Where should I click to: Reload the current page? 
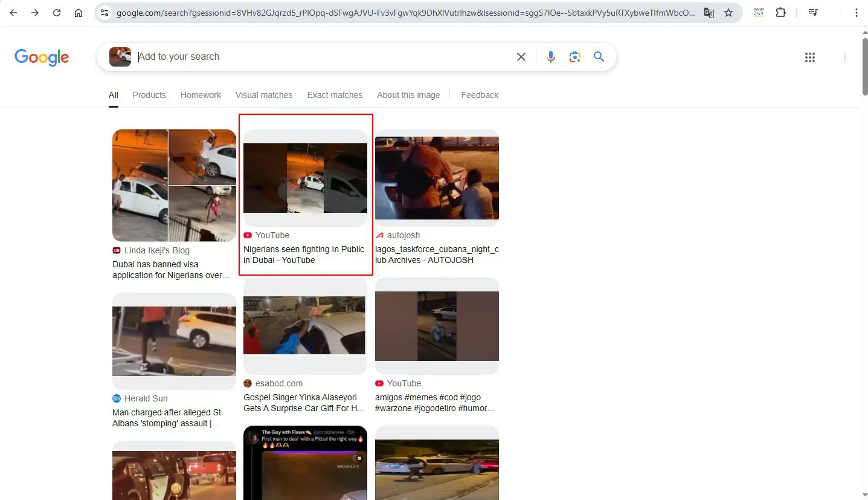point(57,13)
